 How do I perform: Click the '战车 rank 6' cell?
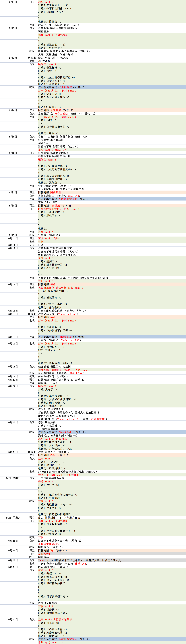click(x=112, y=2)
